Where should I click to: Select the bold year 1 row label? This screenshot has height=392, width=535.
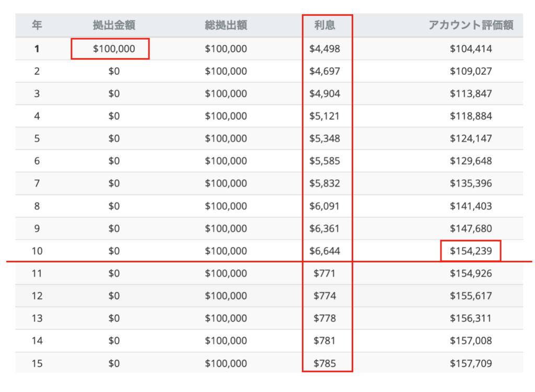click(37, 49)
